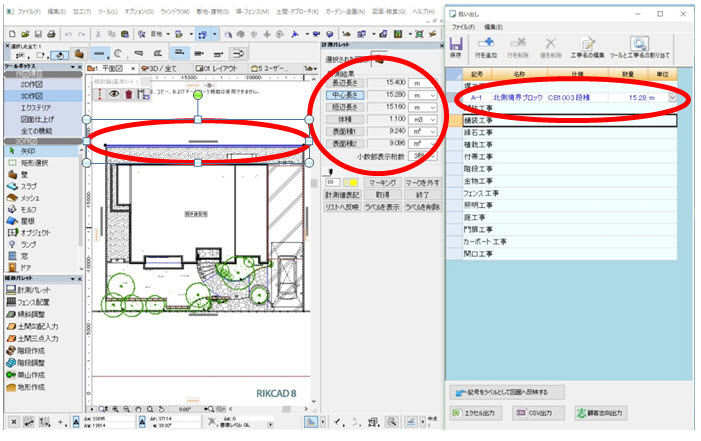Open the 短辺長さ unit dropdown
The height and width of the screenshot is (441, 701).
point(432,107)
